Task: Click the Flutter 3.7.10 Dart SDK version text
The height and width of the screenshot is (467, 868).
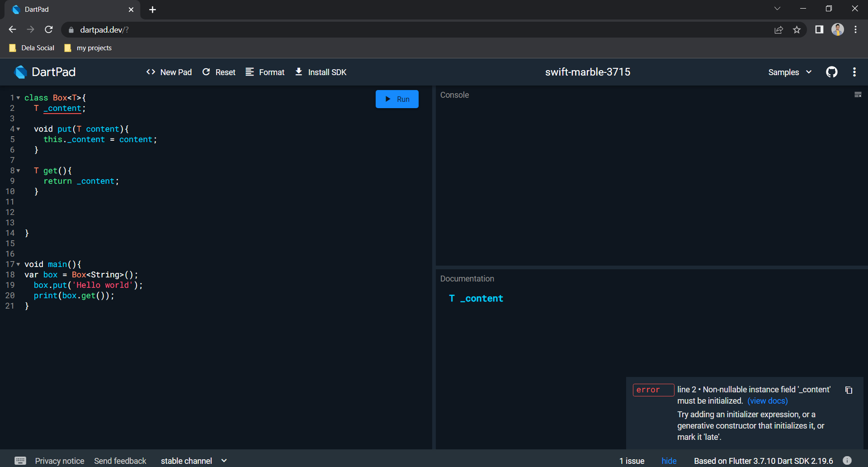Action: (763, 461)
